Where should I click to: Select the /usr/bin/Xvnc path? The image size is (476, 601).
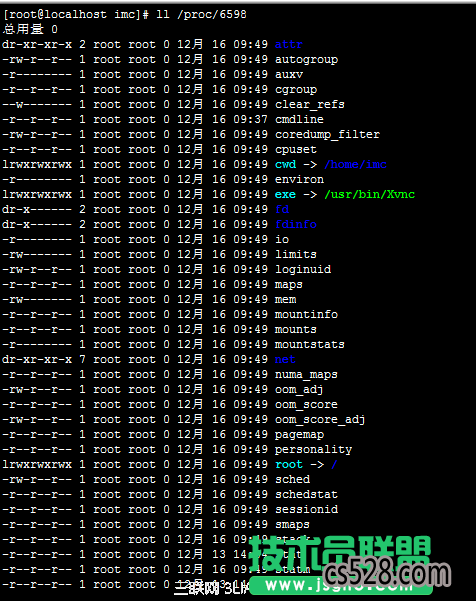click(369, 194)
